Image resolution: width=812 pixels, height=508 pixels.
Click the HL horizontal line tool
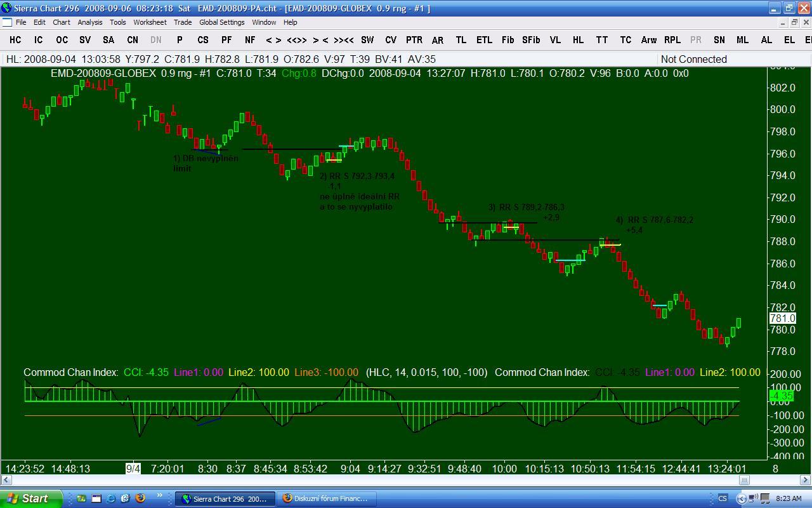(578, 39)
